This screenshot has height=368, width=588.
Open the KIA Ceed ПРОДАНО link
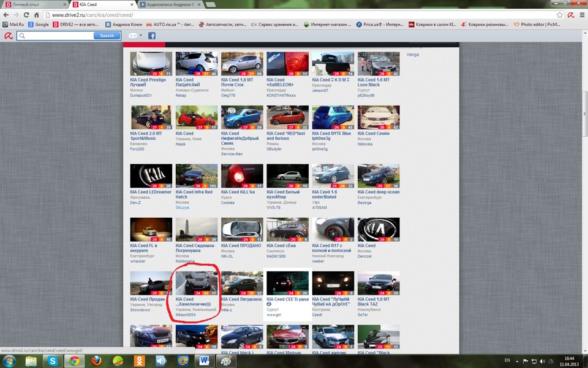[241, 245]
